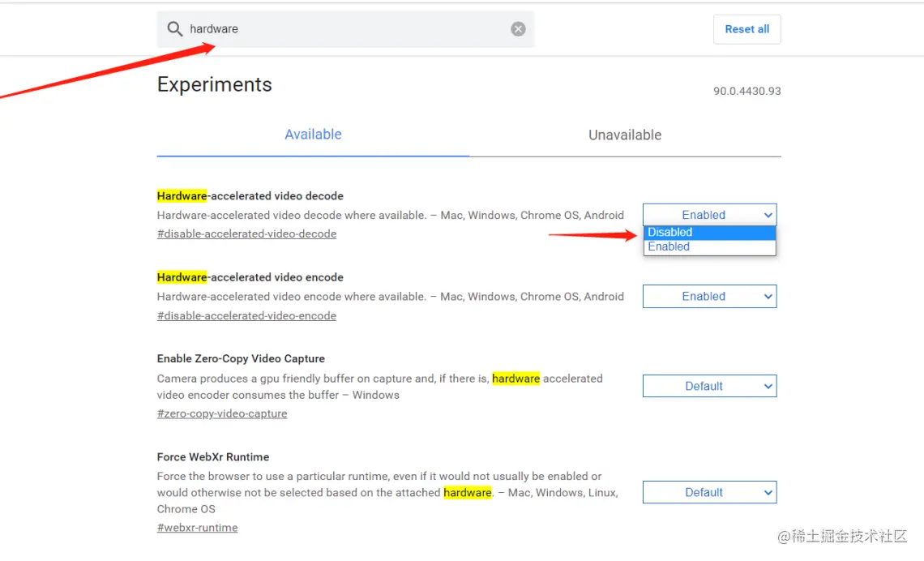Clear the search text with X icon
The height and width of the screenshot is (561, 924).
tap(518, 29)
